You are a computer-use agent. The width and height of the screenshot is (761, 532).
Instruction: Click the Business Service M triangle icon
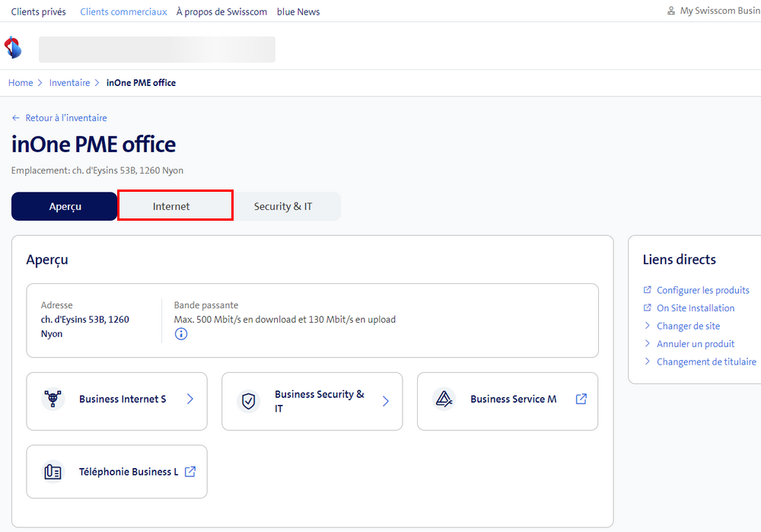tap(443, 400)
